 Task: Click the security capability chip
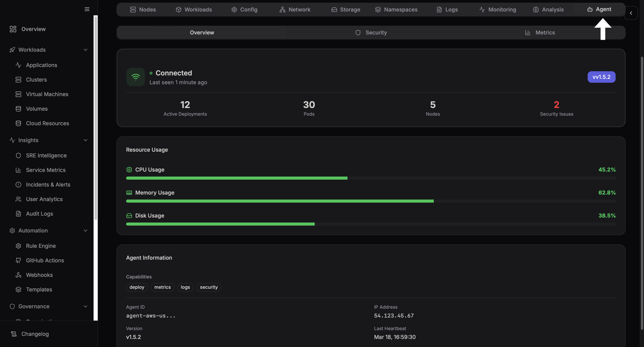click(209, 287)
